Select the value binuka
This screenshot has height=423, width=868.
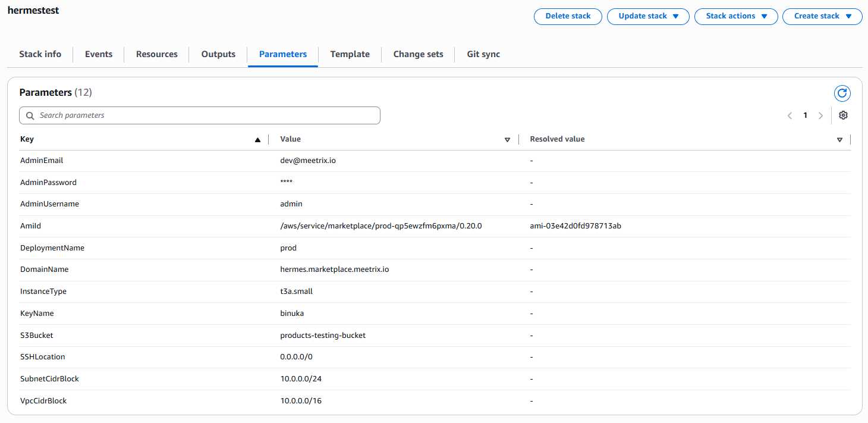(x=292, y=314)
